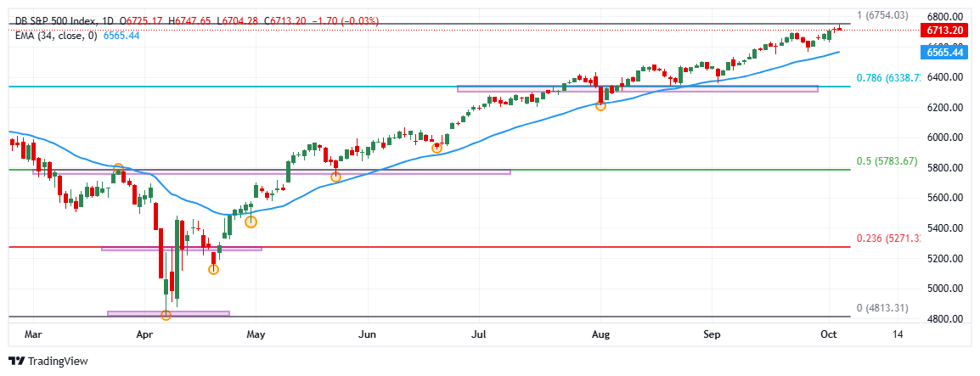The image size is (980, 376).
Task: Click the red 6713.20 current price label
Action: [x=943, y=31]
